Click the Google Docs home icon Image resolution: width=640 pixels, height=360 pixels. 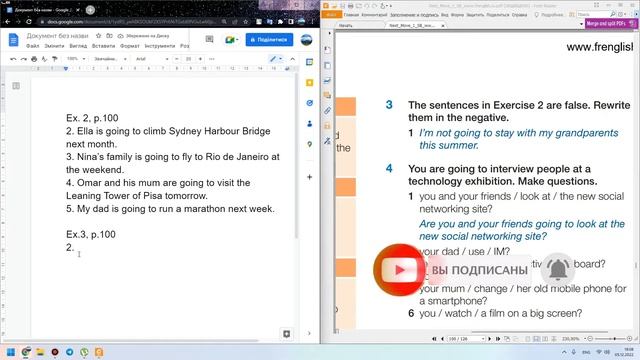(x=13, y=40)
